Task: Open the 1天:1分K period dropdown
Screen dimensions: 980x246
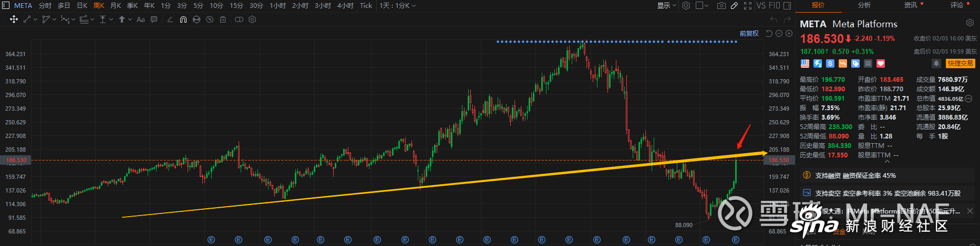Action: tap(398, 5)
